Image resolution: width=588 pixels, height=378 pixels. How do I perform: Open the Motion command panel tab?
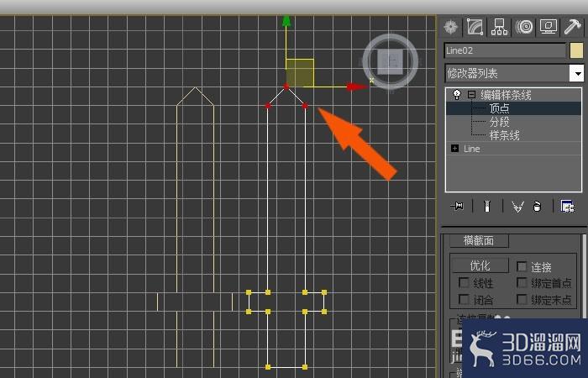(524, 27)
